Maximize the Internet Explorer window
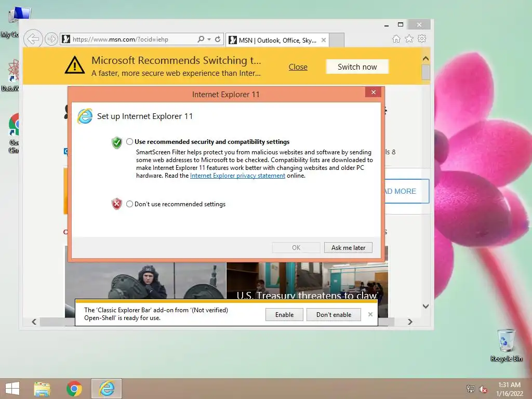Viewport: 532px width, 399px height. click(401, 24)
